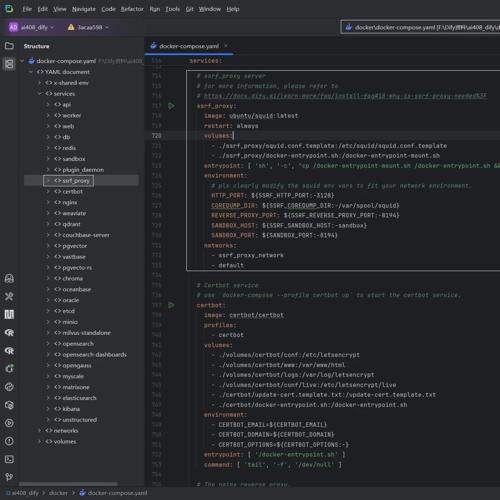This screenshot has width=500, height=500.
Task: Expand the volumes node chevron
Action: pyautogui.click(x=40, y=442)
